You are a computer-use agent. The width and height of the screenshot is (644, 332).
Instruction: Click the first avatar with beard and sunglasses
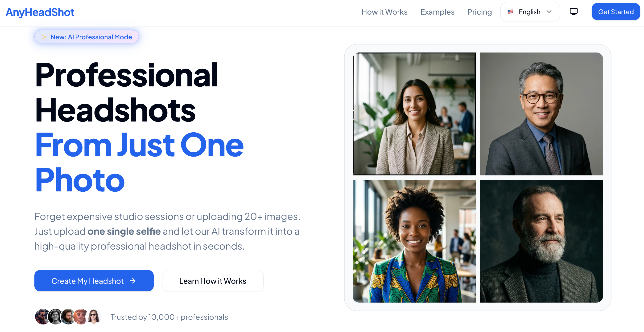click(42, 317)
